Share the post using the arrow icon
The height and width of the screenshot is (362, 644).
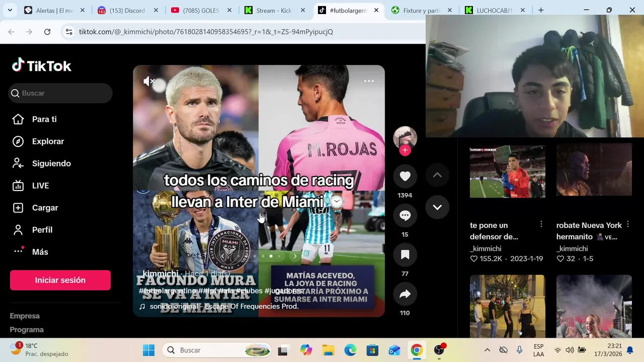405,294
